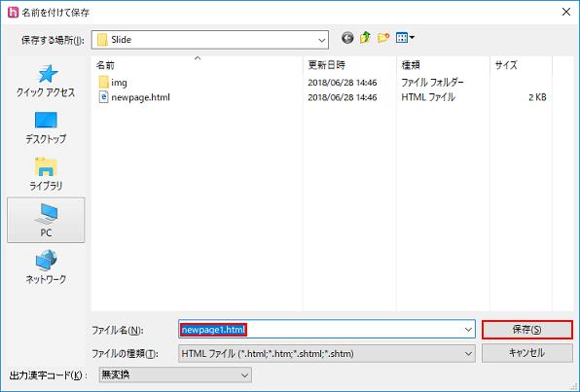This screenshot has height=392, width=580.
Task: Click the Homepage Builder title bar icon
Action: pyautogui.click(x=13, y=13)
